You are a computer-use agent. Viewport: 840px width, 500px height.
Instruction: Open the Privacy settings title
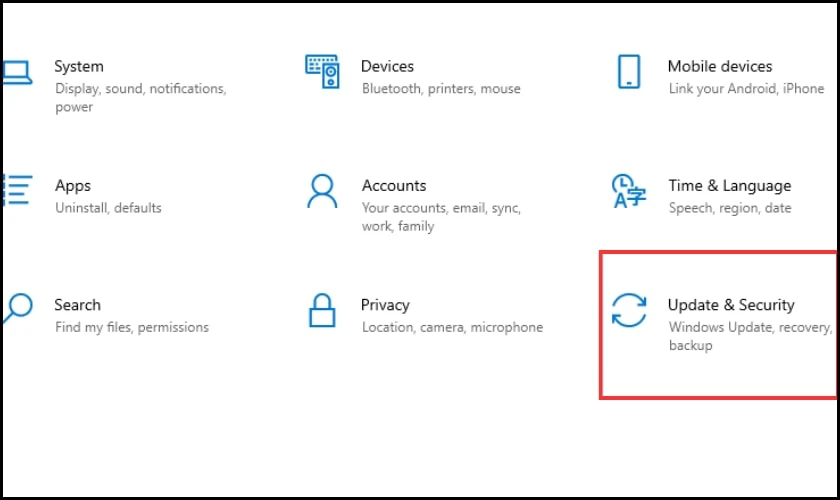pos(385,305)
